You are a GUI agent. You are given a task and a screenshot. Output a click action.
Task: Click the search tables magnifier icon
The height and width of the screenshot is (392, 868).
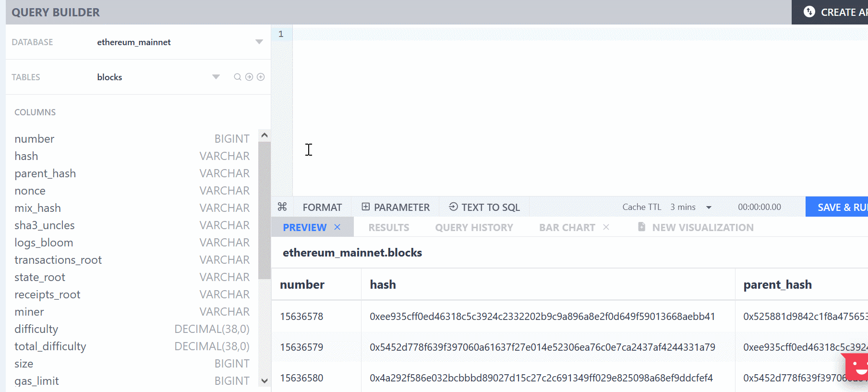point(237,77)
